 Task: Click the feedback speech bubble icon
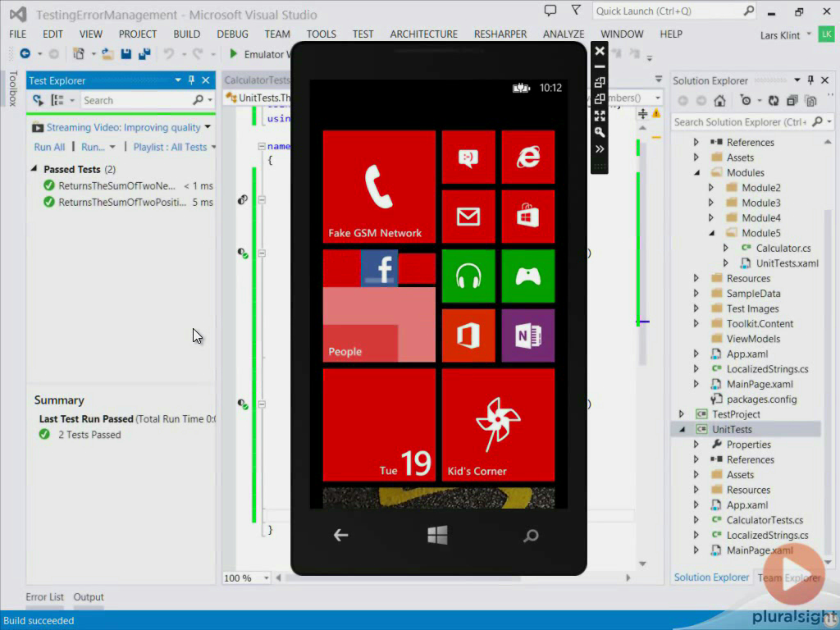[x=550, y=10]
